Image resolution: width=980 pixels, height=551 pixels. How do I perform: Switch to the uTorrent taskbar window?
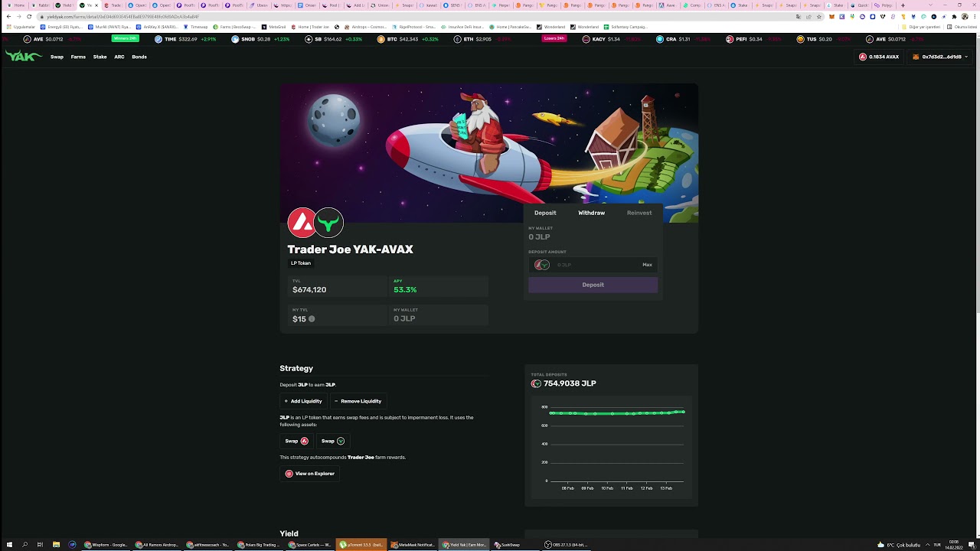(x=361, y=545)
